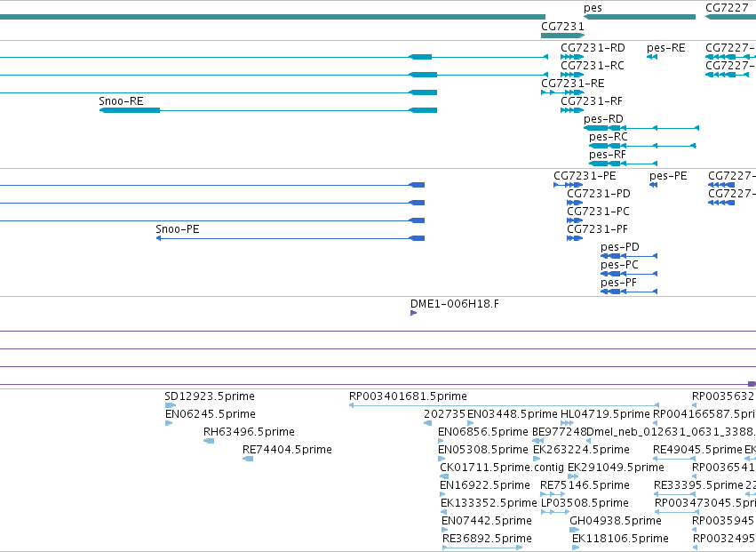
Task: Open EST SD12923.5prime
Action: pos(210,396)
